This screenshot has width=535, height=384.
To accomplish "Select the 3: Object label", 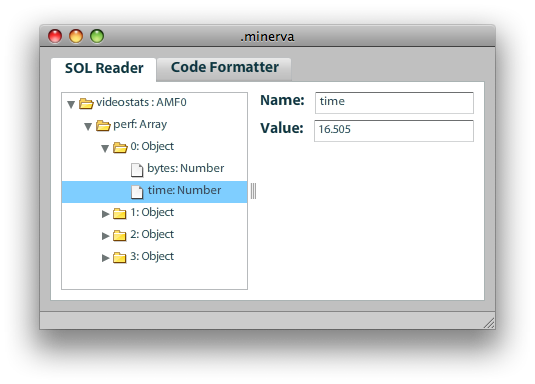I will 152,256.
